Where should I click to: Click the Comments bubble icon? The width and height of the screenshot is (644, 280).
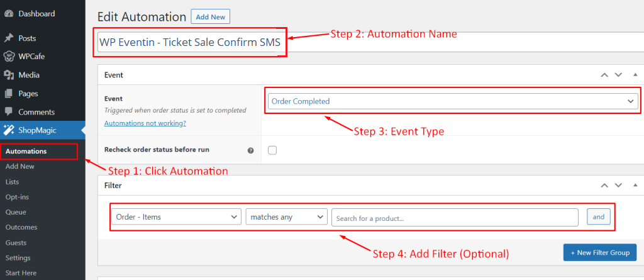pyautogui.click(x=8, y=112)
